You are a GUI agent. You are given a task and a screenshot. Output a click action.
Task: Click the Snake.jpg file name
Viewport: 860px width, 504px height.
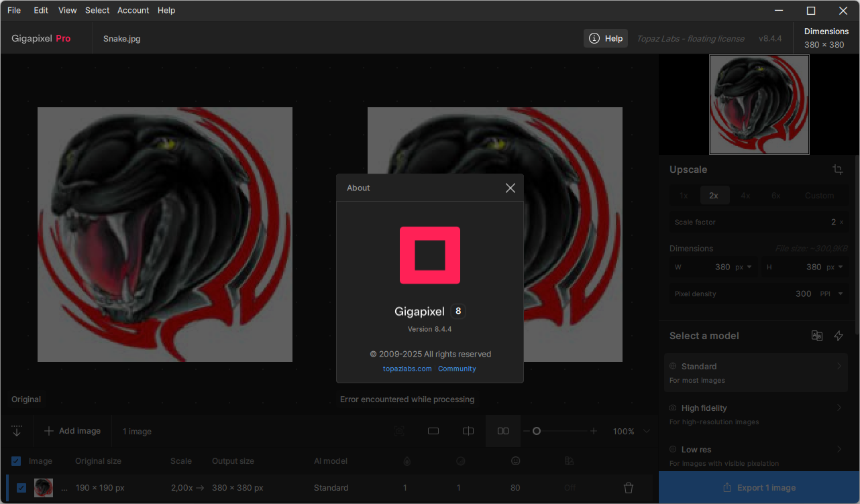122,38
